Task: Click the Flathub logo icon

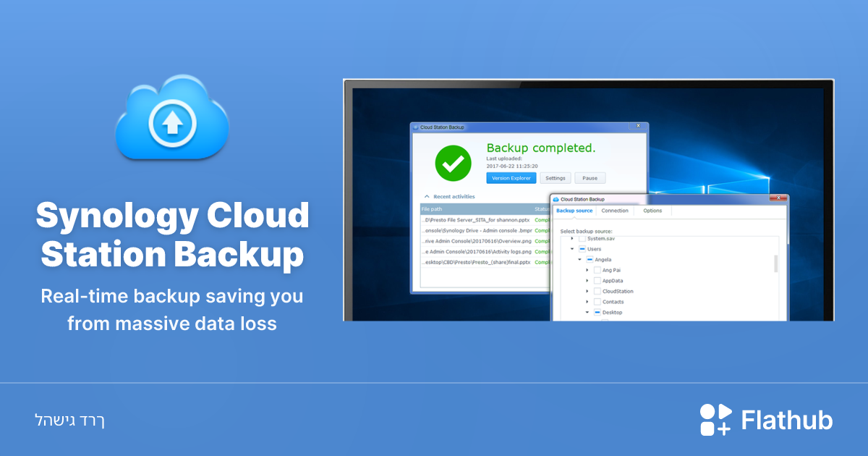Action: [x=715, y=419]
